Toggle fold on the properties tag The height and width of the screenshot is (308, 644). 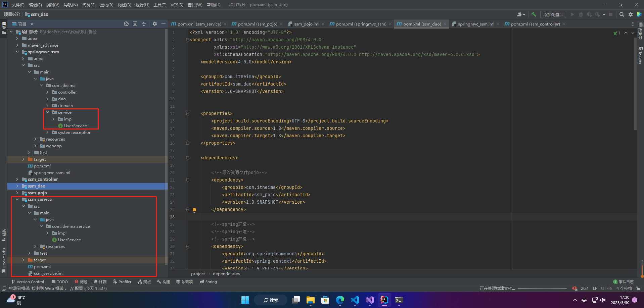(x=188, y=113)
